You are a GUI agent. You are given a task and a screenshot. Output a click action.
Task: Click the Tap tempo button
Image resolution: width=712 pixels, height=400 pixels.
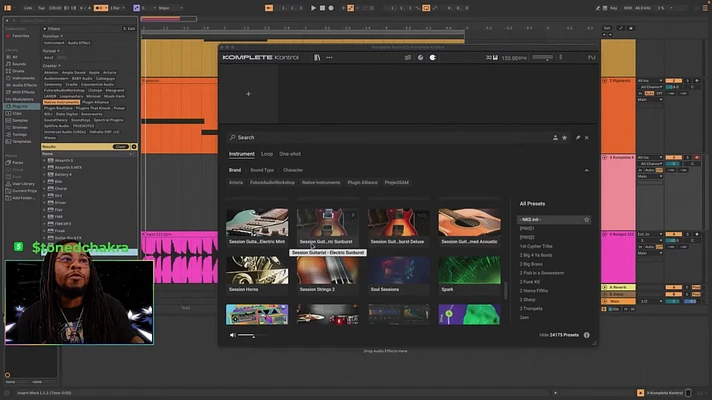41,8
